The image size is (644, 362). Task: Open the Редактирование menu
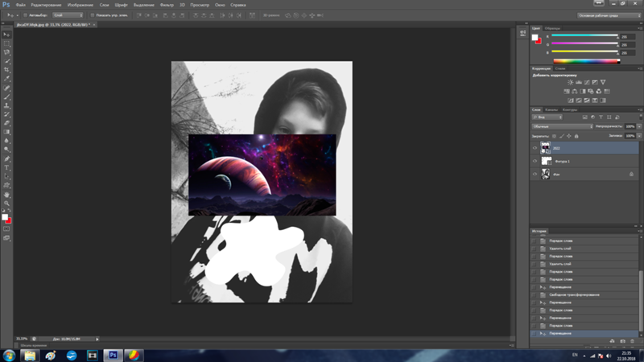click(x=46, y=5)
